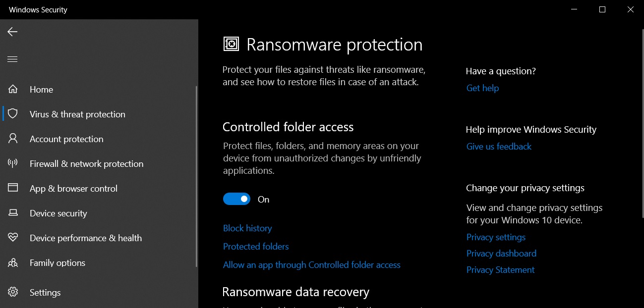Open the Block history link

pyautogui.click(x=247, y=228)
